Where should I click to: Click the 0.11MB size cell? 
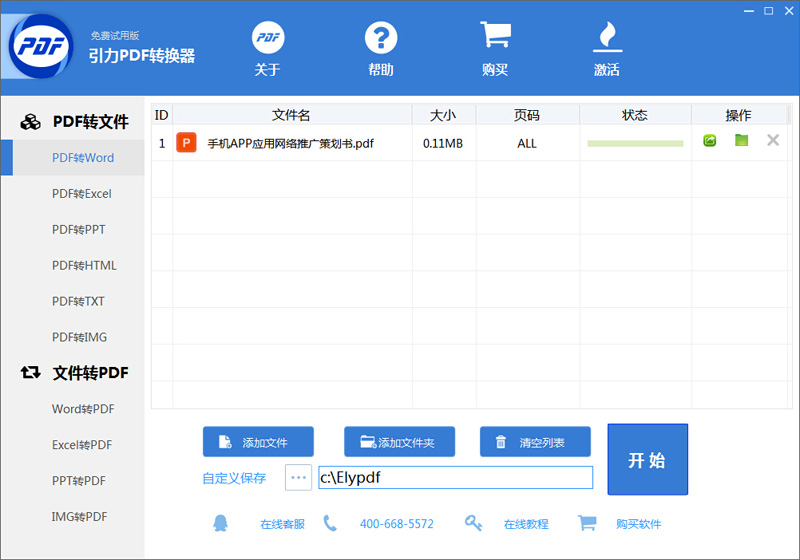pos(443,144)
